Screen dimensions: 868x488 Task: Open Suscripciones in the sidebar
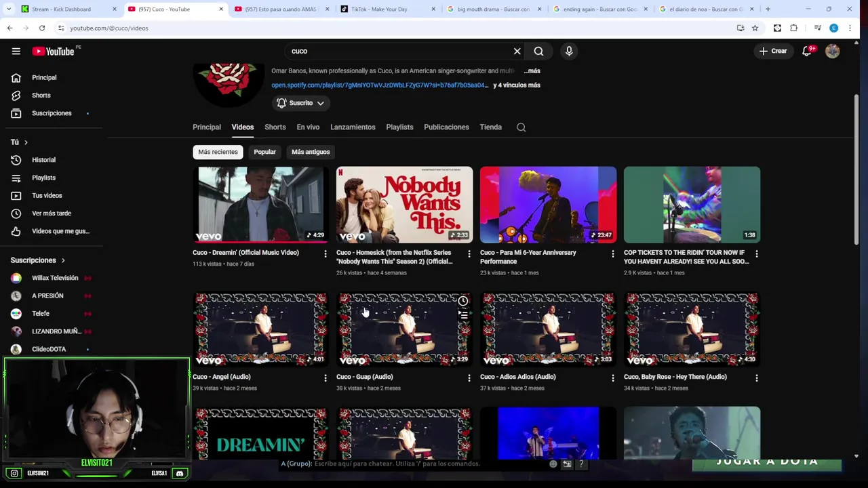pyautogui.click(x=51, y=113)
